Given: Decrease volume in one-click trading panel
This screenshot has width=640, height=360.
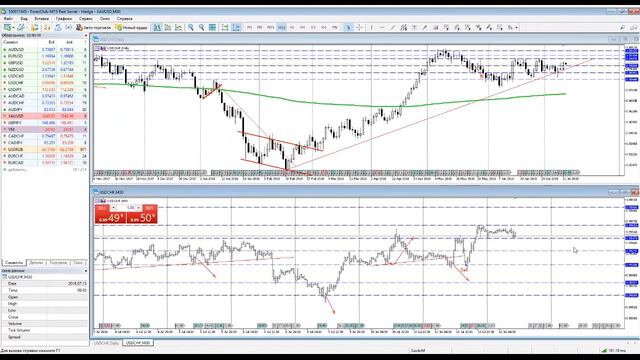Looking at the screenshot, I should [113, 208].
